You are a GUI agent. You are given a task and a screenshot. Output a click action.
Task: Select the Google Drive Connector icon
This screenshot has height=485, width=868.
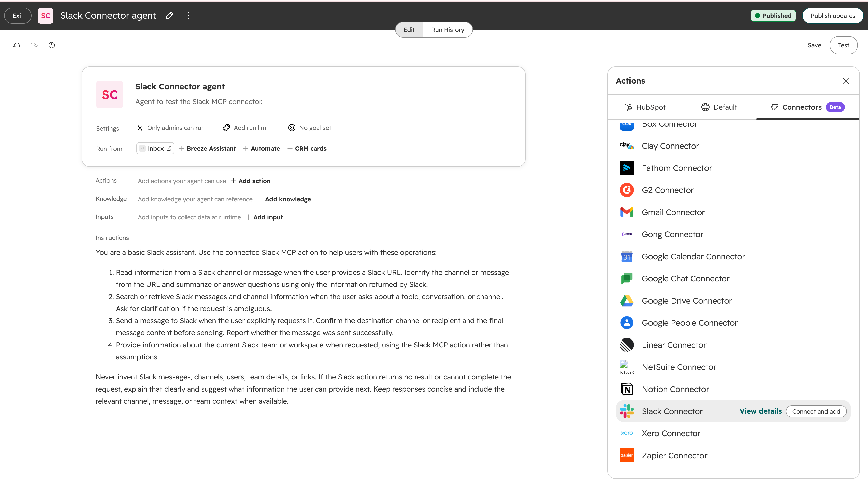tap(627, 301)
